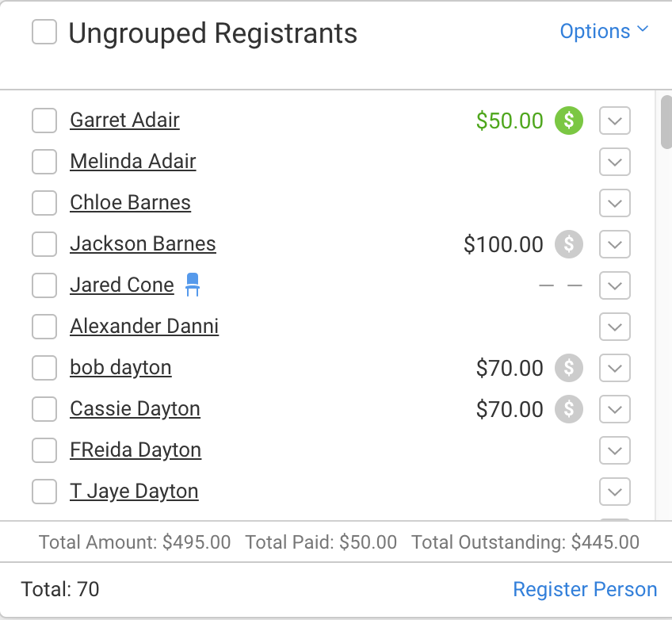This screenshot has height=620, width=672.
Task: Open the Jackson Barnes name link
Action: coord(143,244)
